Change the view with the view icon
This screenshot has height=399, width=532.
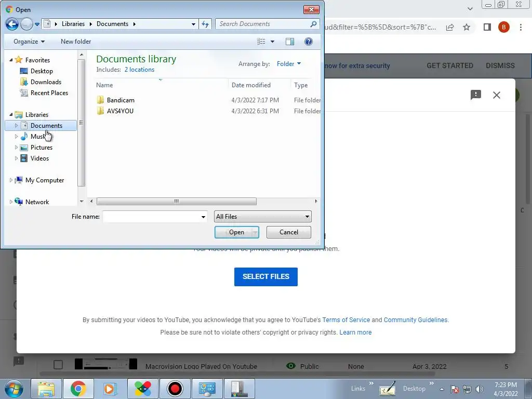point(261,42)
